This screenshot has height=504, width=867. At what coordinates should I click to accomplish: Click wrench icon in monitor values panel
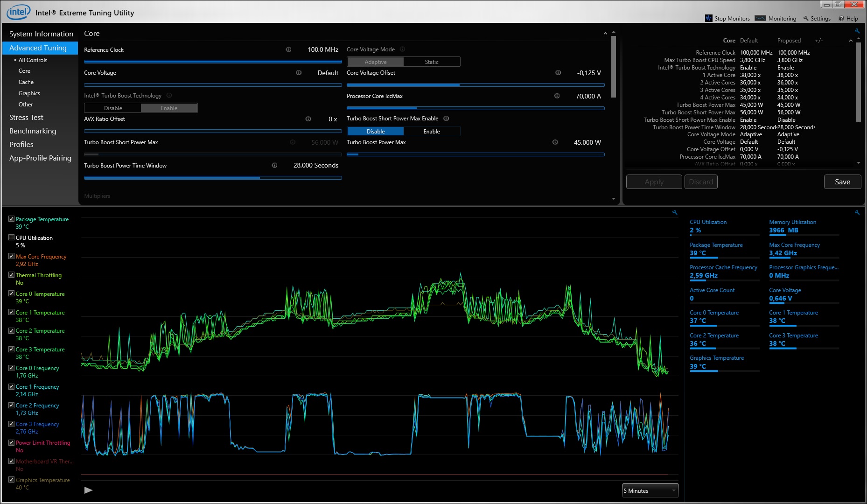(x=857, y=212)
